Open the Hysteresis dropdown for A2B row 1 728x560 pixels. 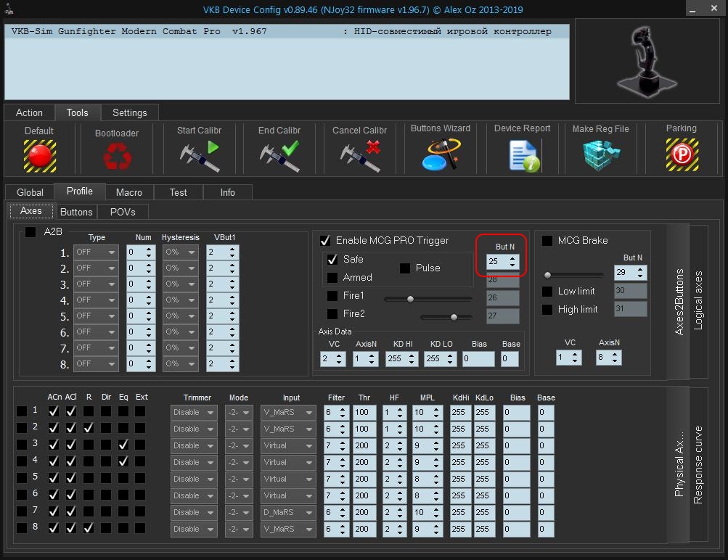point(181,252)
